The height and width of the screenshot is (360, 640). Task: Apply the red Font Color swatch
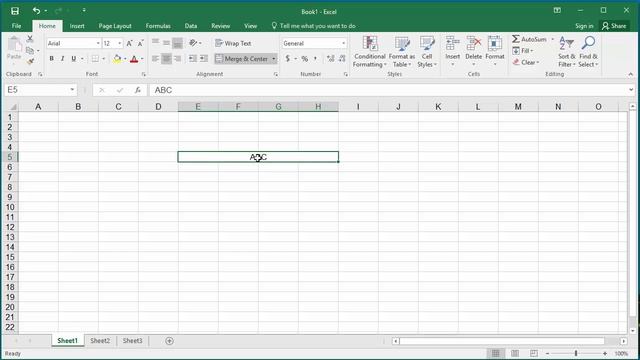134,59
